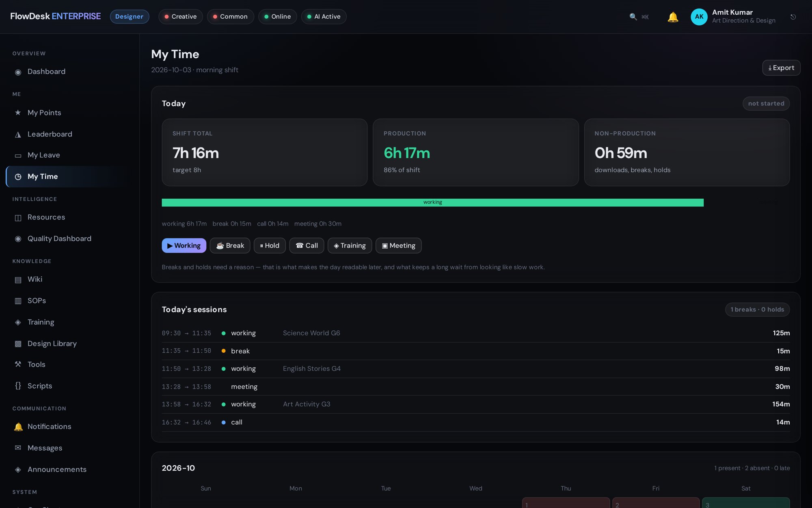This screenshot has height=508, width=812.
Task: Click the search magnifier icon
Action: point(633,17)
